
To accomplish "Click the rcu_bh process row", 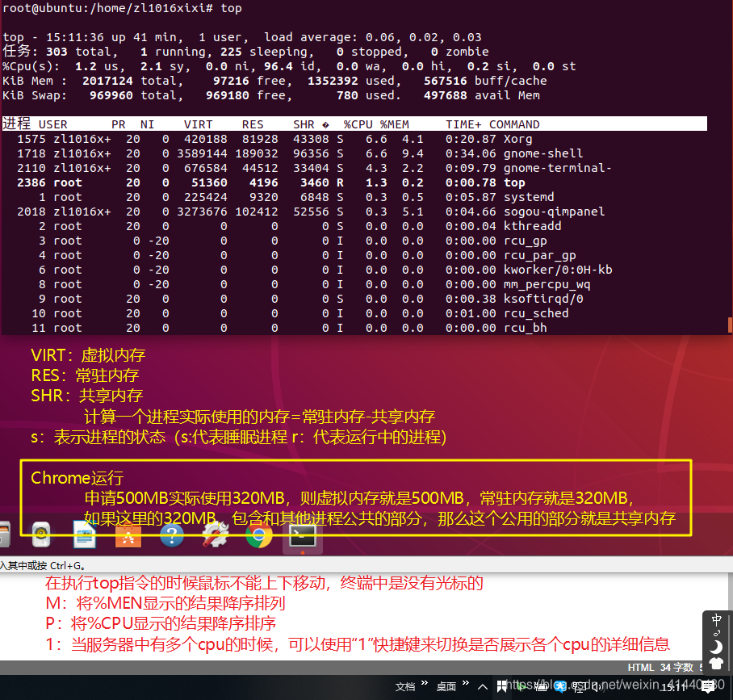I will tap(354, 327).
